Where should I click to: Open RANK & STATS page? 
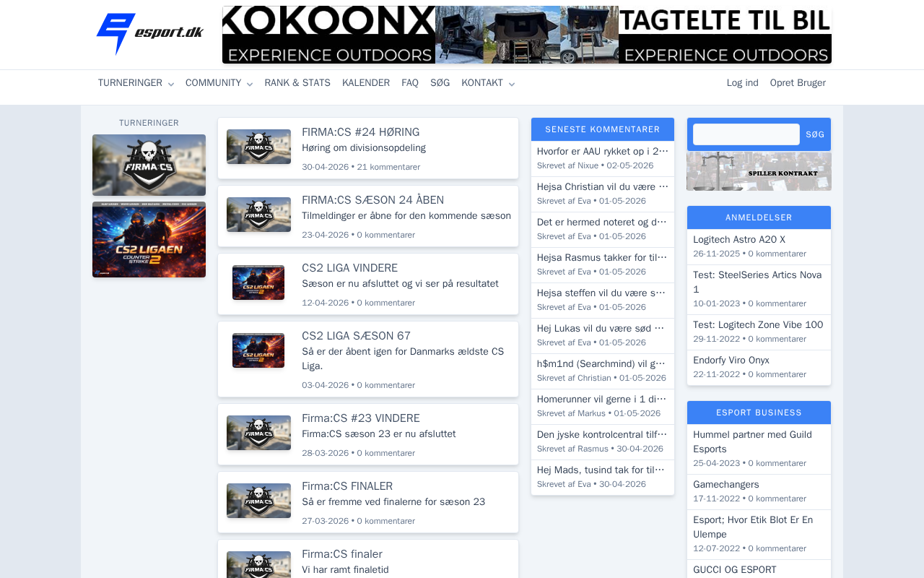tap(297, 83)
